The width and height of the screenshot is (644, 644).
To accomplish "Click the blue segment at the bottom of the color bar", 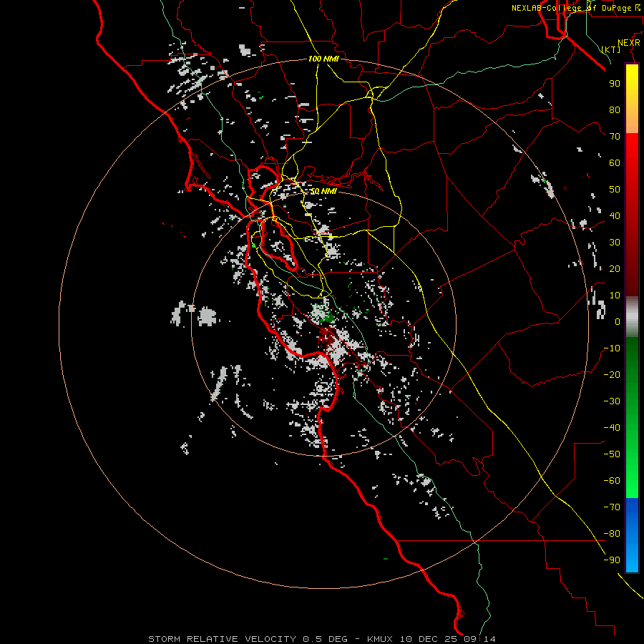I will (x=632, y=535).
